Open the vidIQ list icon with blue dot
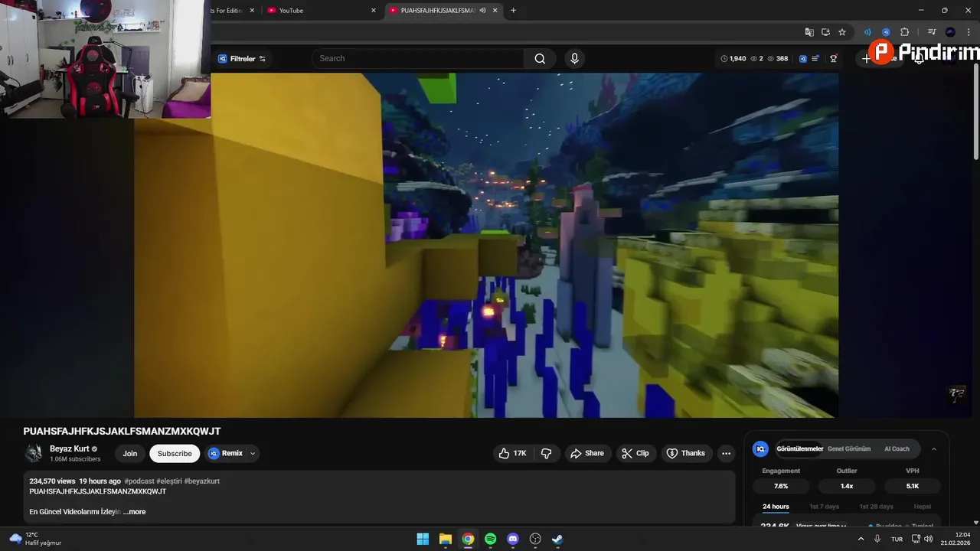The width and height of the screenshot is (980, 551). 815,59
